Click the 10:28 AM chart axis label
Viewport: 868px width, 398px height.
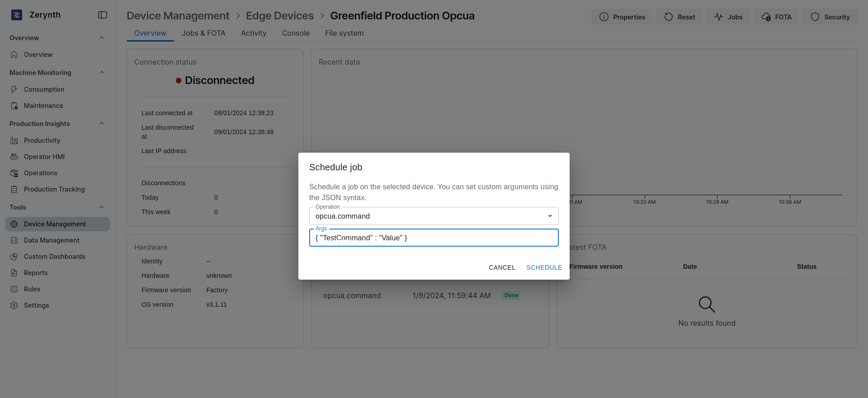tap(717, 202)
